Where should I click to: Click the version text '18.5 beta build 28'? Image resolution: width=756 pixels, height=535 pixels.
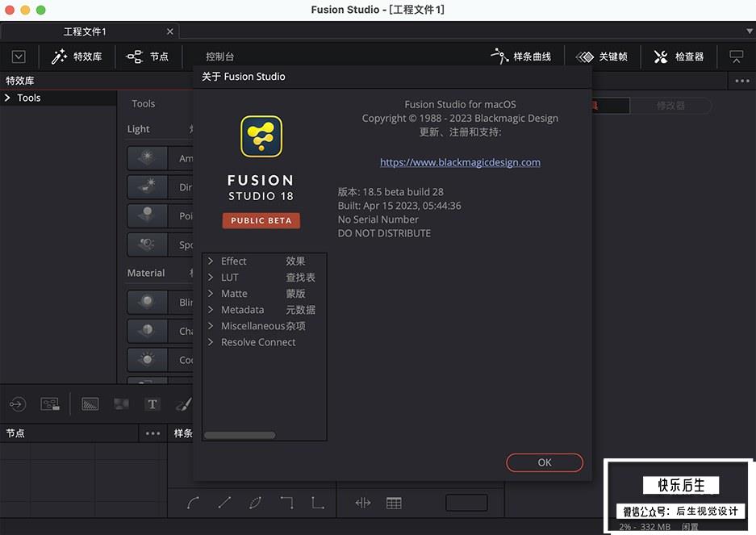[x=403, y=192]
